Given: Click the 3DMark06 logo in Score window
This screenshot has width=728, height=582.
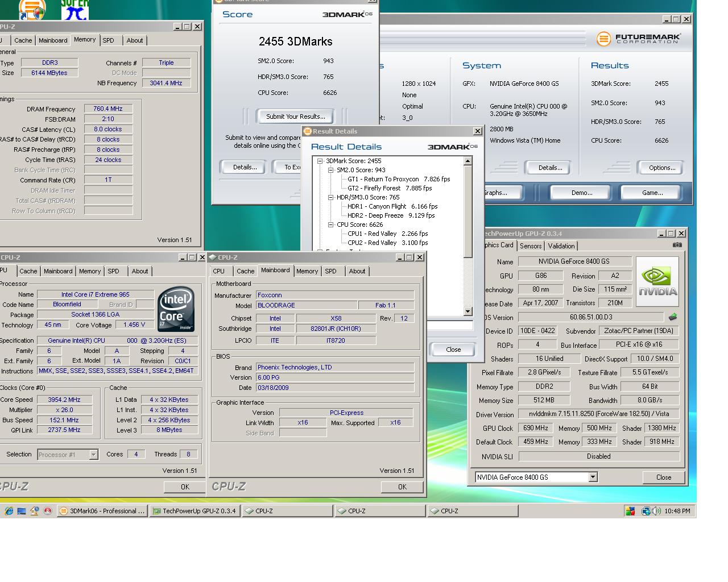Looking at the screenshot, I should (x=348, y=14).
